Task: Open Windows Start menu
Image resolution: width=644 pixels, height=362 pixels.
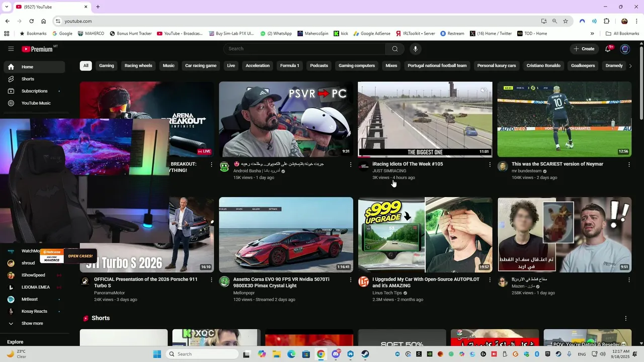Action: coord(157,354)
